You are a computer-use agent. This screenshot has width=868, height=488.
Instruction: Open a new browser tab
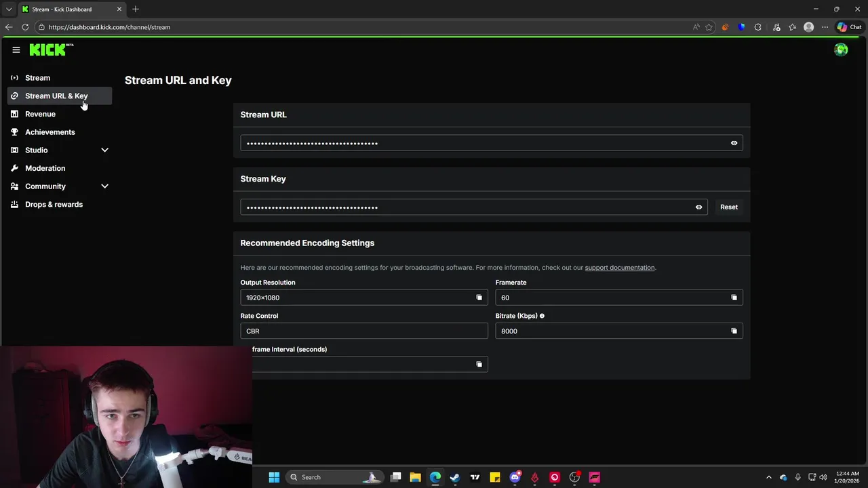(x=136, y=9)
